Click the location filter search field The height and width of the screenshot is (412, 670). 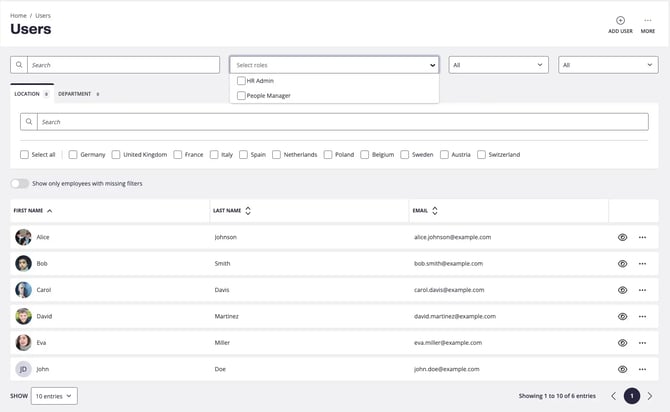pos(343,122)
